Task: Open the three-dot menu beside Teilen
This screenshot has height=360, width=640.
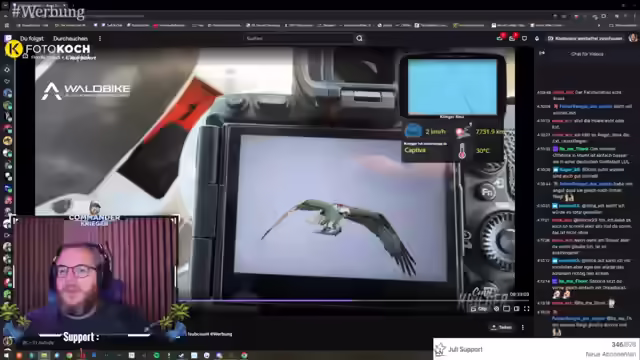Action: 523,327
